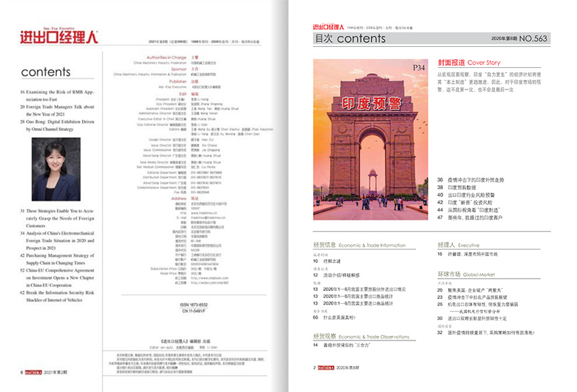Open the '封面报道 Cover Story' section heading

pos(469,62)
